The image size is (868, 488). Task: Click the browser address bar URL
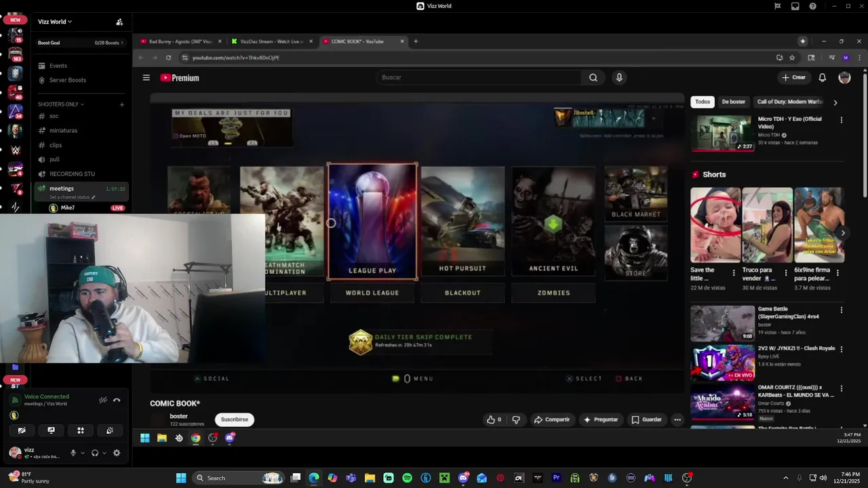click(235, 58)
